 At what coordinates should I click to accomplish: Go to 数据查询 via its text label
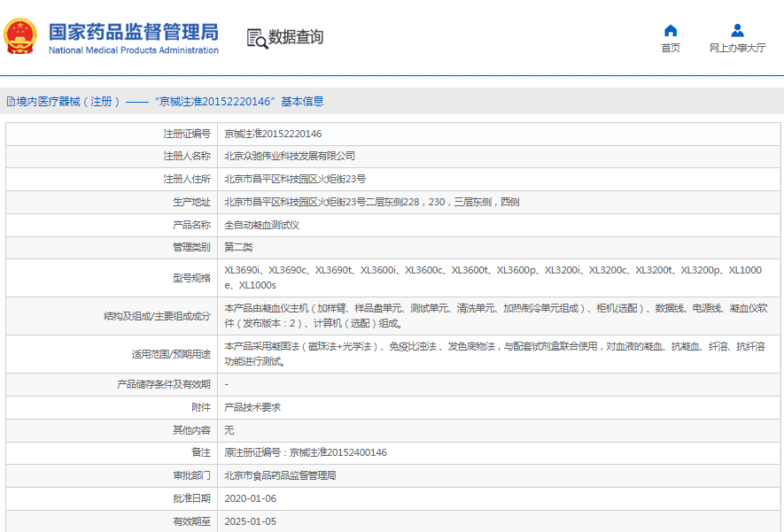tap(296, 37)
